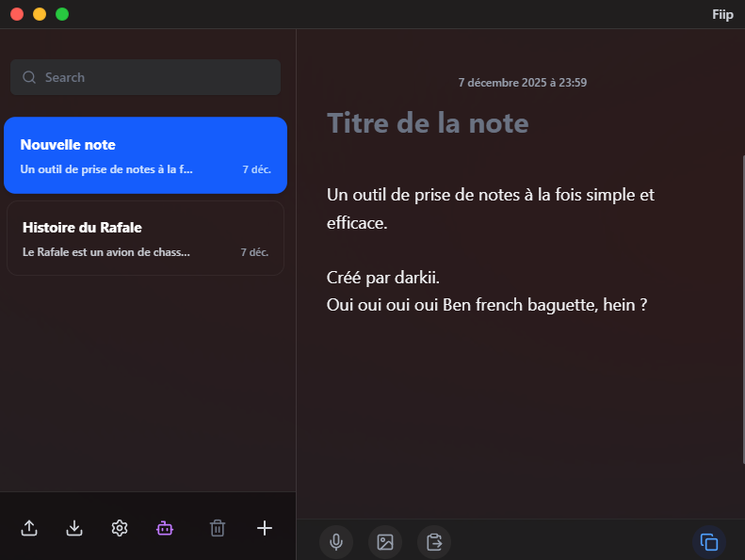The width and height of the screenshot is (745, 560).
Task: Open settings with the gear icon
Action: pos(120,528)
